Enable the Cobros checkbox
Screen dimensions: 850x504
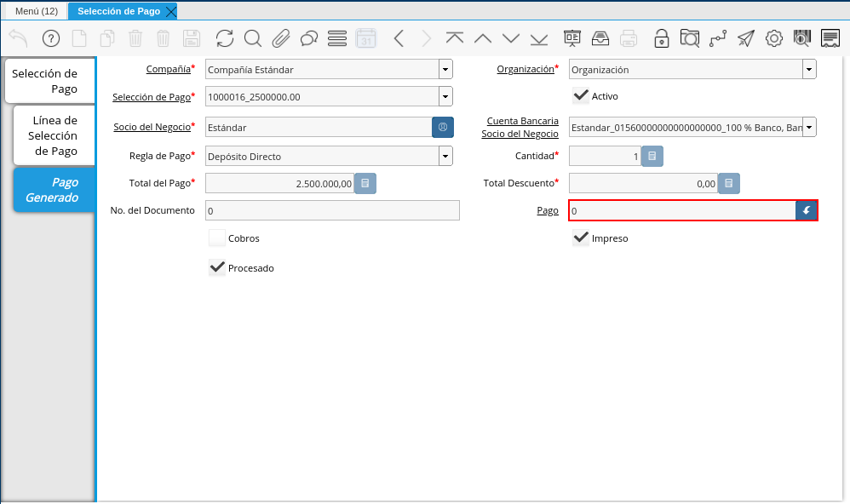click(217, 238)
